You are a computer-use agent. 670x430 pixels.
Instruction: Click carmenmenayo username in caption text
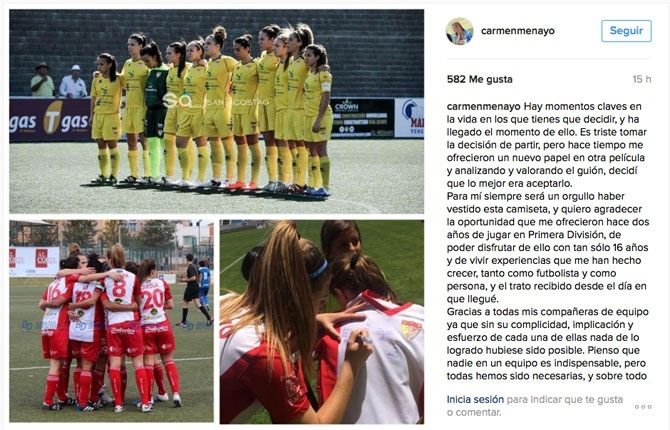click(x=484, y=106)
